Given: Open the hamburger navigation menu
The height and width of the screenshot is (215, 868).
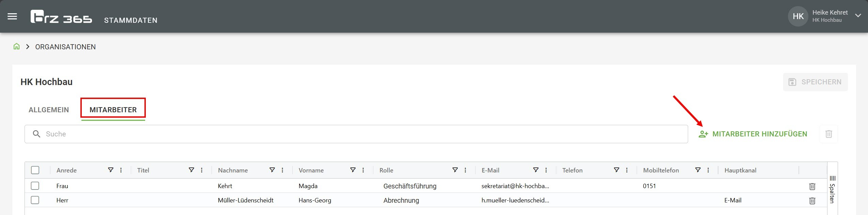Looking at the screenshot, I should (12, 16).
